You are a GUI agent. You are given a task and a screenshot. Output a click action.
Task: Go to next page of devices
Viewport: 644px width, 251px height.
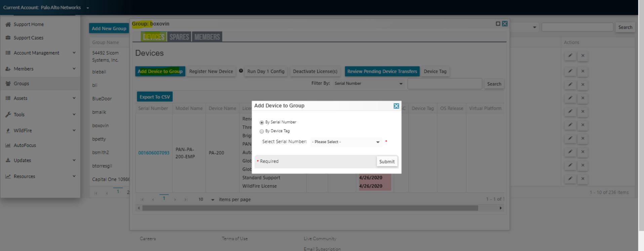coord(175,200)
